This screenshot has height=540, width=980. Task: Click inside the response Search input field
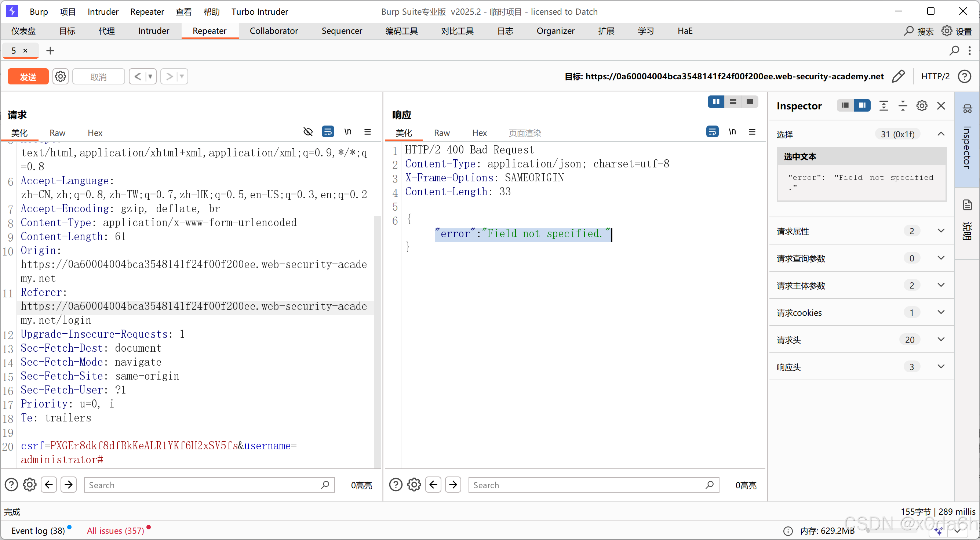click(x=590, y=485)
